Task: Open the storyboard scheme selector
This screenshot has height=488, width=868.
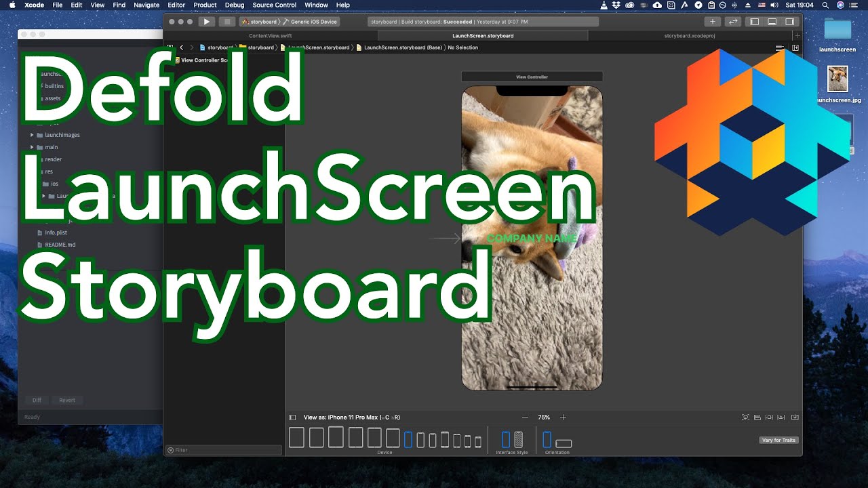Action: pos(258,22)
